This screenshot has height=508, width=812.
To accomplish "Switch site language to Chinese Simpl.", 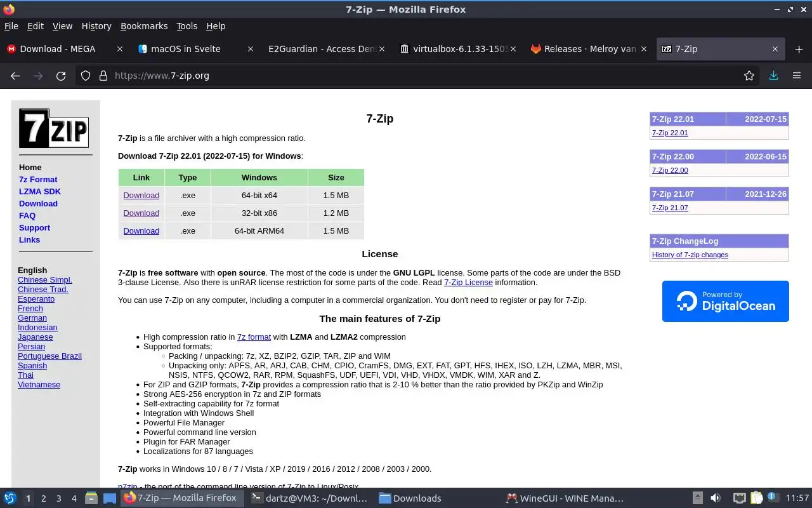I will point(45,280).
